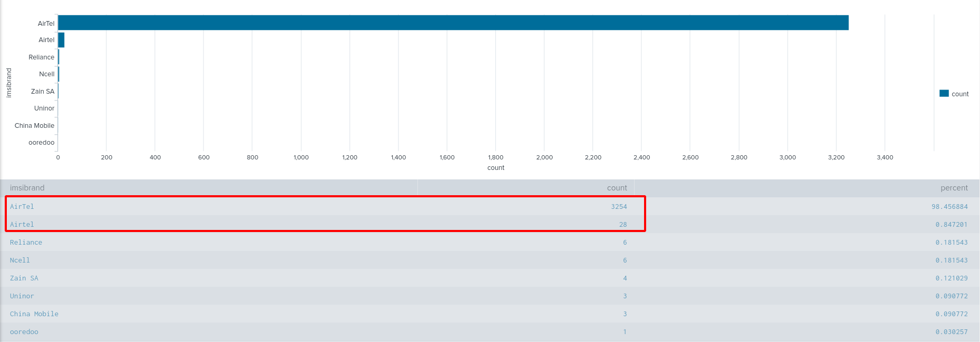Sort table by imsibrand column header

tap(27, 188)
